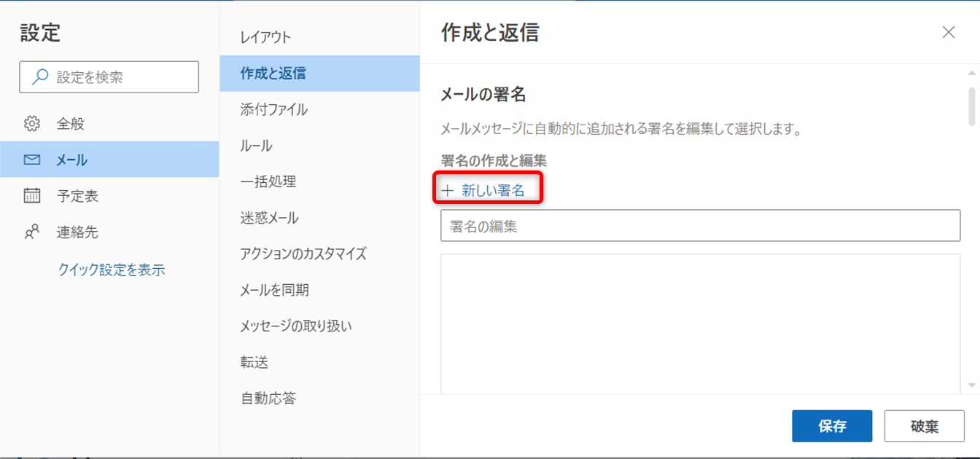Open 迷惑メール settings
Viewport: 980px width, 459px height.
tap(269, 218)
